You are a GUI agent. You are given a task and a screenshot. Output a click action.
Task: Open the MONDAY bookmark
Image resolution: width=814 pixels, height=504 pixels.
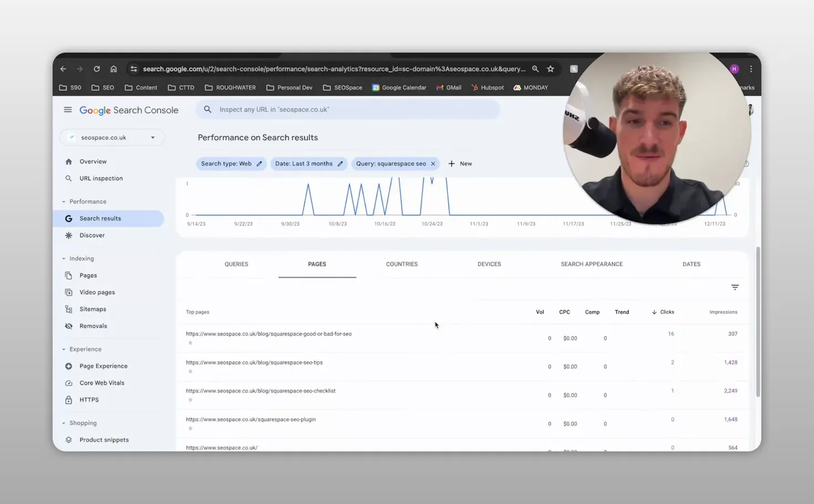pos(530,88)
